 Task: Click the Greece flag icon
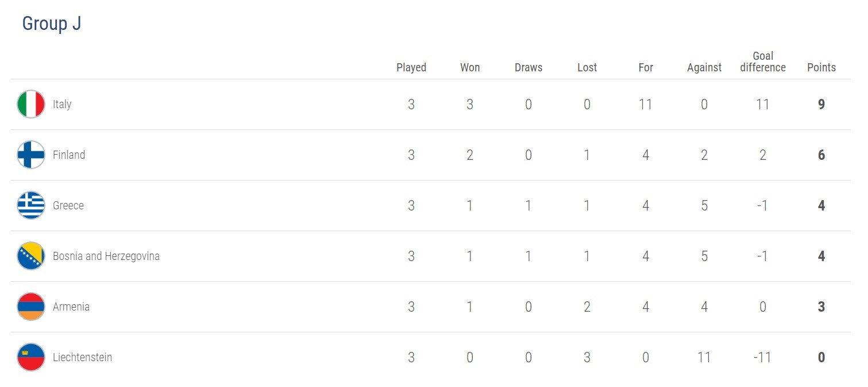31,205
